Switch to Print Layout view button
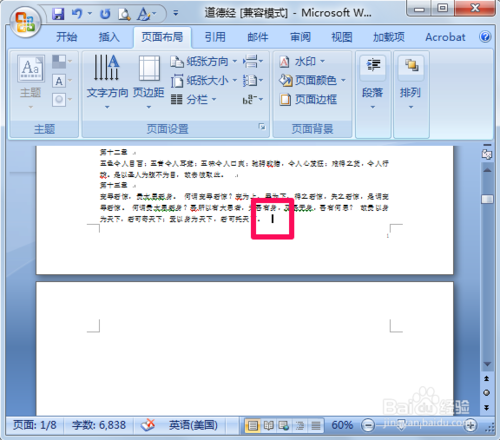 point(253,425)
